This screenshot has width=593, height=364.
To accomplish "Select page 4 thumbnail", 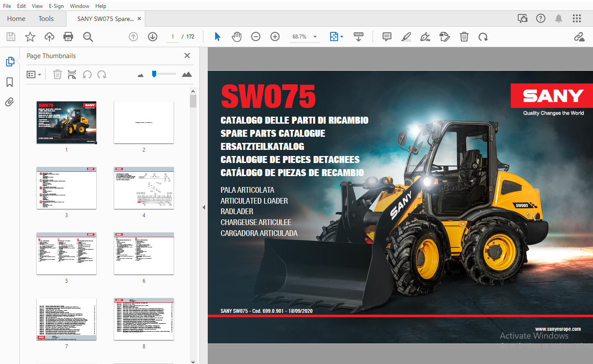I will tap(144, 188).
